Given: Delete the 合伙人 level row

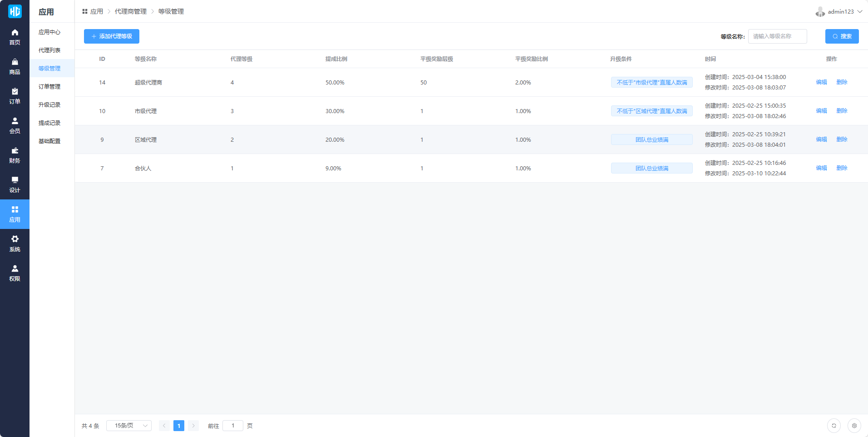Looking at the screenshot, I should coord(842,168).
